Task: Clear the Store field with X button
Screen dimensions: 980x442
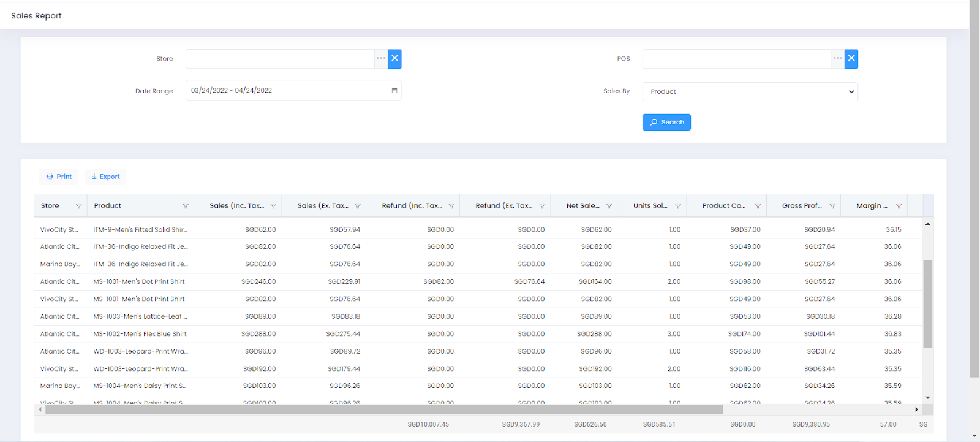Action: 395,59
